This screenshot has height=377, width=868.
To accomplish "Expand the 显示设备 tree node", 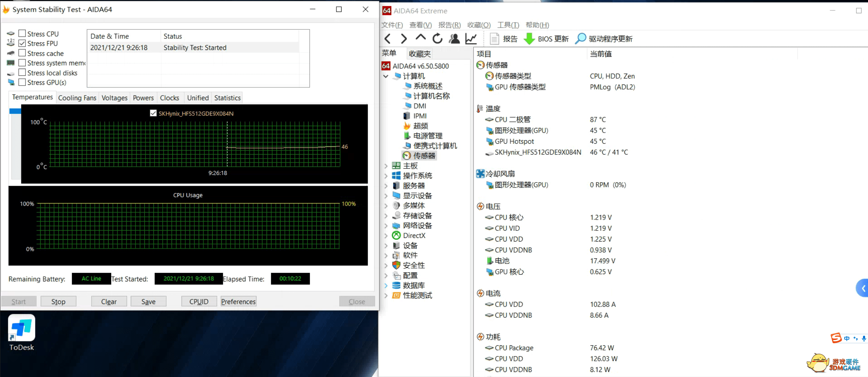I will [386, 196].
